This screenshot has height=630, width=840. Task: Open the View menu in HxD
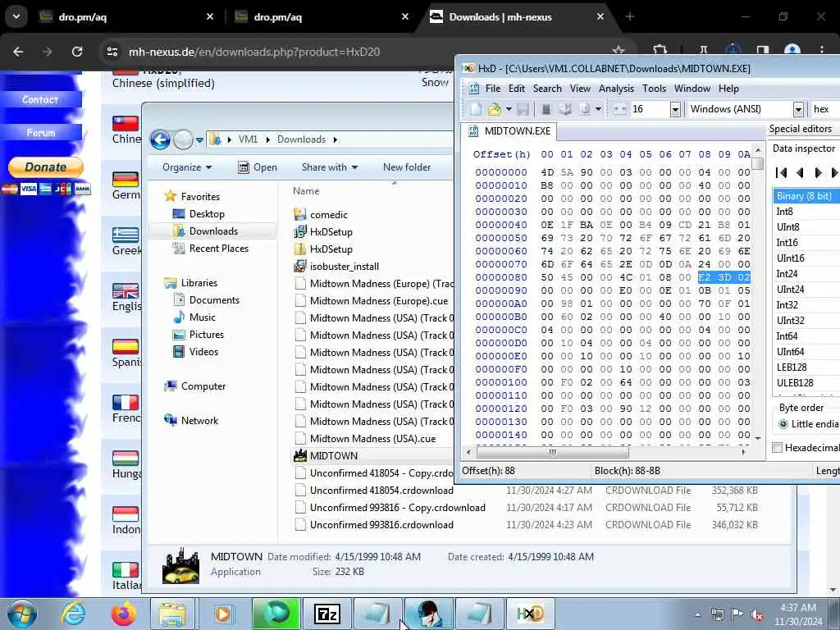coord(580,89)
